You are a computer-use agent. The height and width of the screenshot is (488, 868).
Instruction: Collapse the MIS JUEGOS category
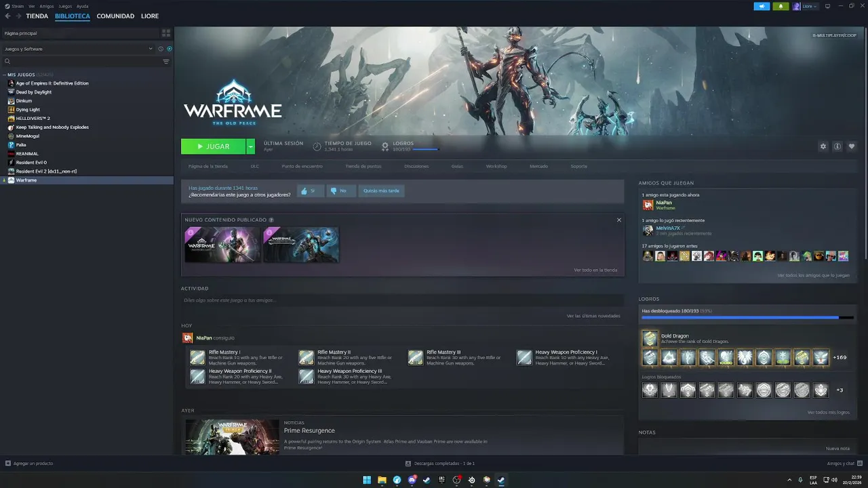4,75
